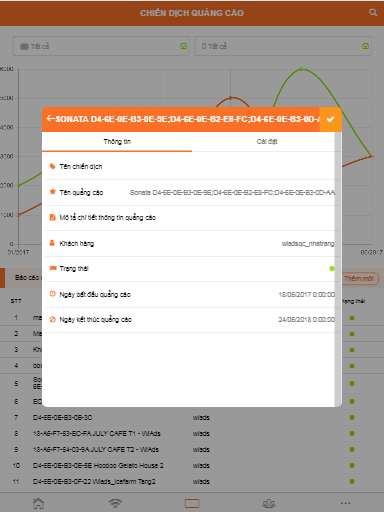Expand the first Tất cả dropdown

[x=101, y=46]
